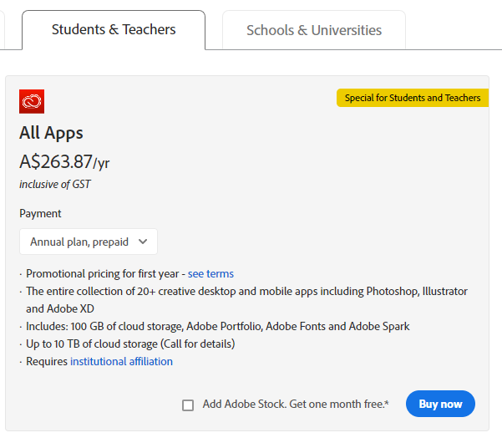
Task: Click the '20+ creative desktop and mobile apps' bullet
Action: (246, 292)
